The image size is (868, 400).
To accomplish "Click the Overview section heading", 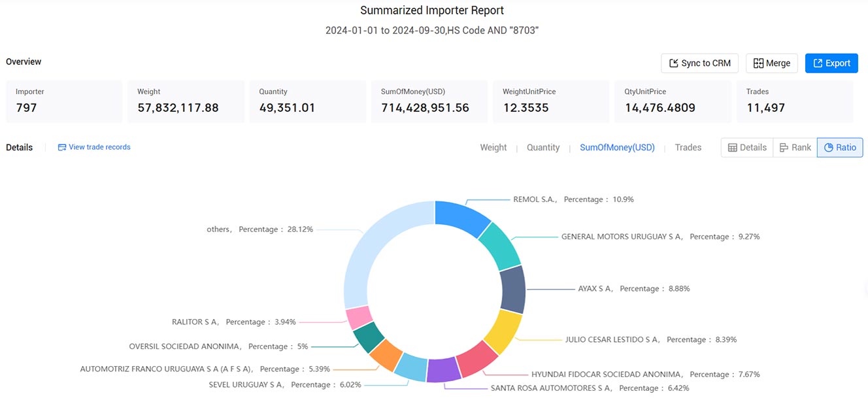I will [24, 61].
